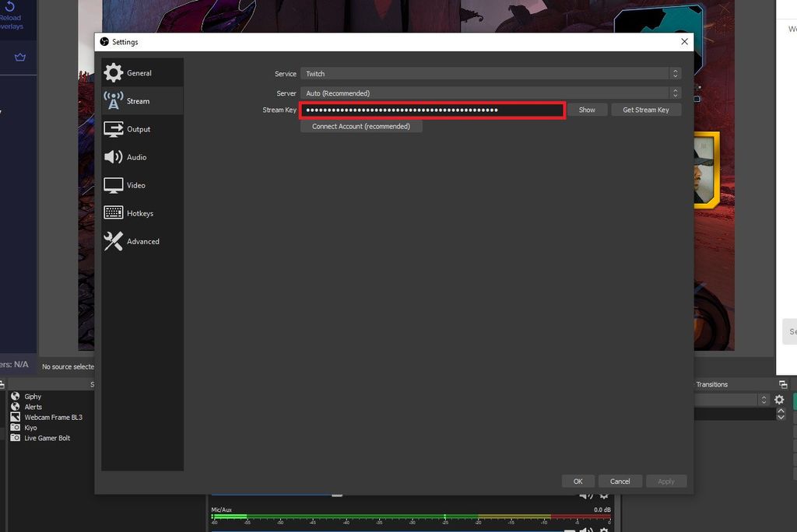
Task: Click Connect Account (recommended)
Action: (361, 125)
